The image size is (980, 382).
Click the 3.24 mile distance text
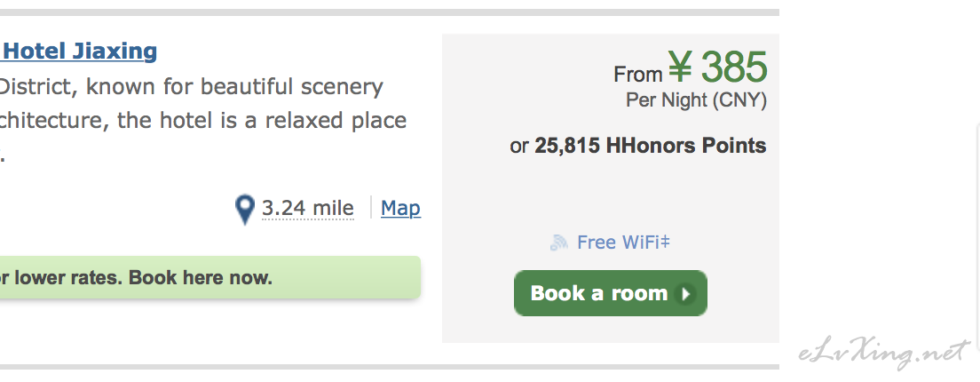[x=307, y=208]
